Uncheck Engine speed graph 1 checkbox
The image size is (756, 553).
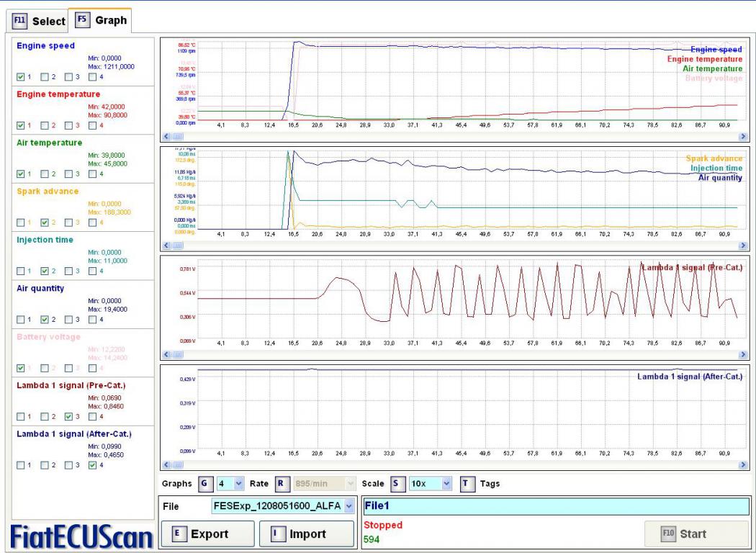point(20,77)
